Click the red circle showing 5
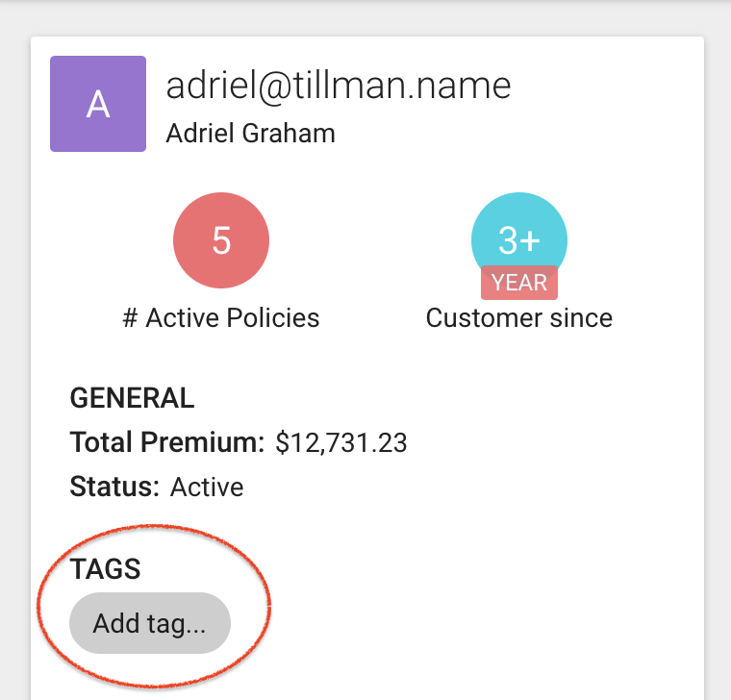731x700 pixels. point(221,240)
